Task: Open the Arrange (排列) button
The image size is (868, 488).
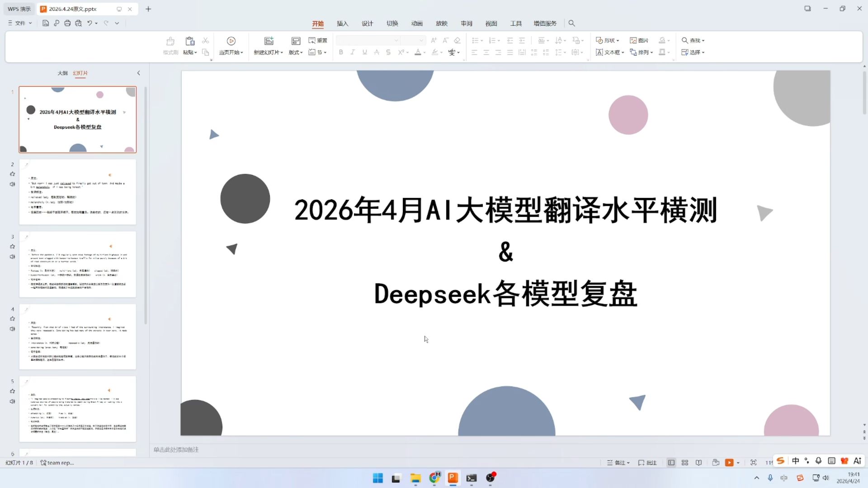Action: point(642,52)
